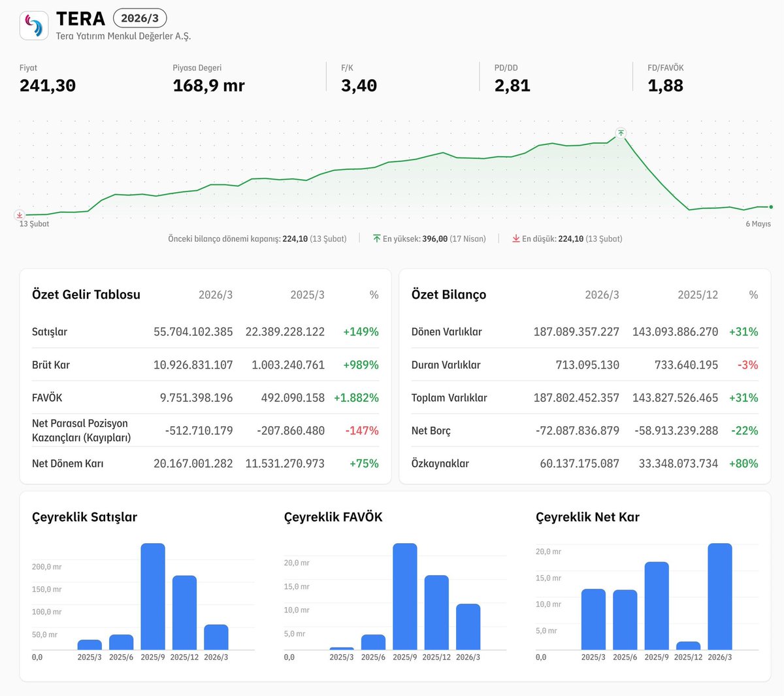Screen dimensions: 784x696
Task: Click the Özet Bilanço heading
Action: tap(449, 295)
